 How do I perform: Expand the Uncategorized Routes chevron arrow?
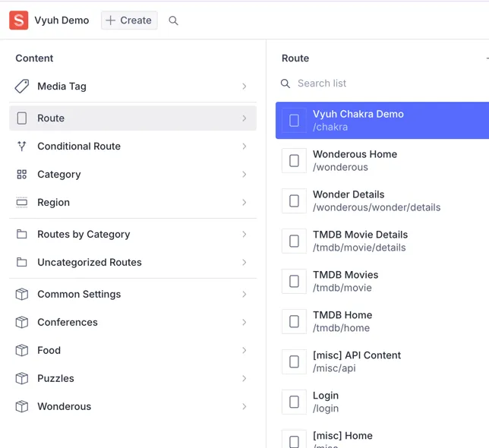[244, 263]
